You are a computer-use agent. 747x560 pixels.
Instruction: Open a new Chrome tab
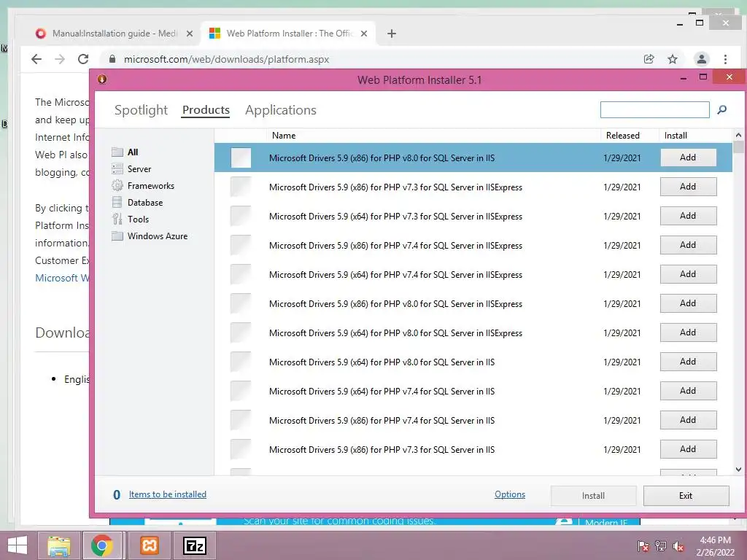coord(392,34)
